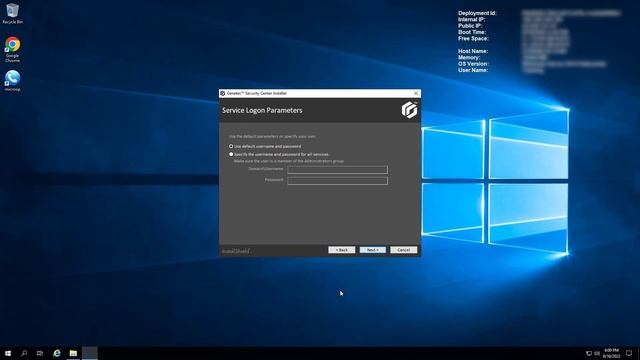Launch Internet Explorer from the taskbar
Image resolution: width=640 pixels, height=360 pixels.
[x=57, y=353]
